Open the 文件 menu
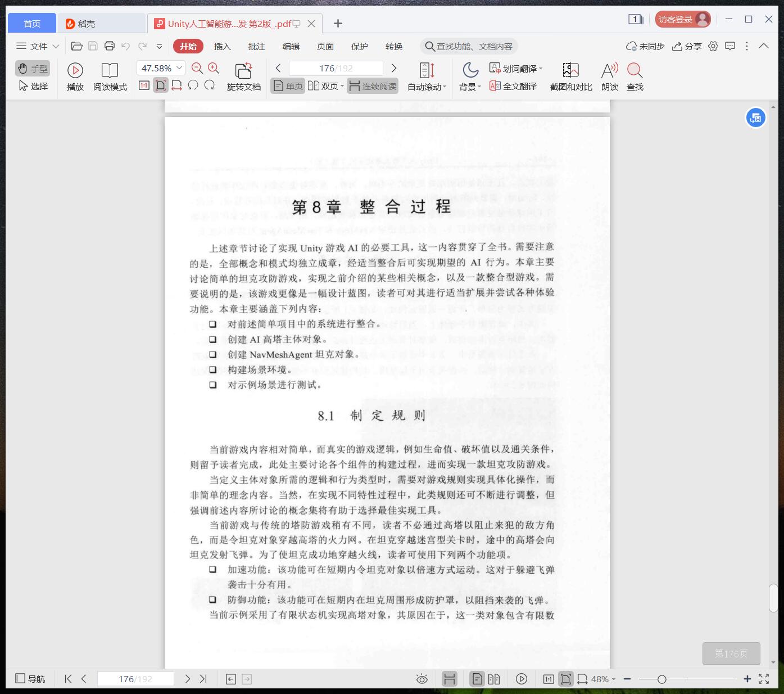784x694 pixels. 33,46
